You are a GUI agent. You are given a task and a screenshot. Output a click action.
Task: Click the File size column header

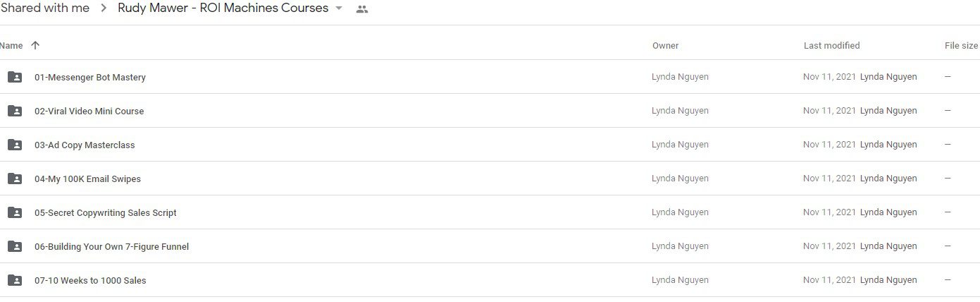[961, 45]
